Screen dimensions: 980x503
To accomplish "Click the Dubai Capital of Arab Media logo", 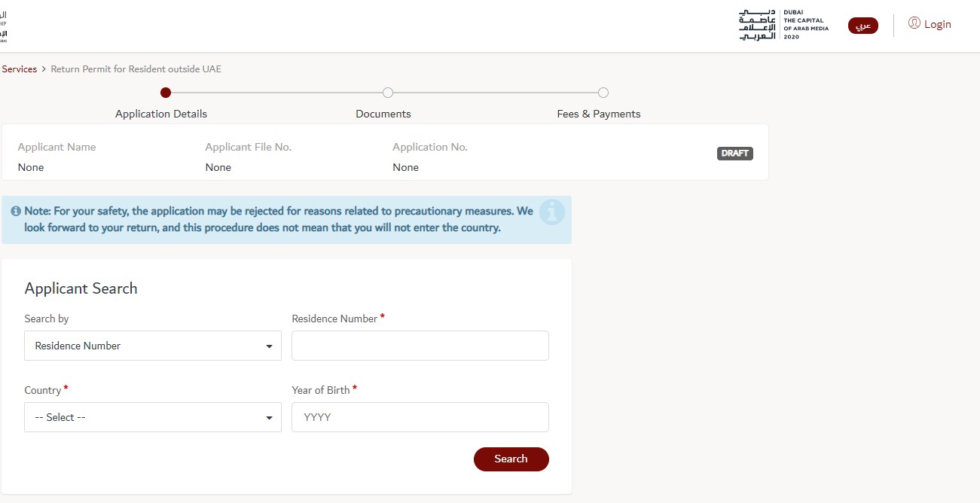I will click(x=783, y=26).
